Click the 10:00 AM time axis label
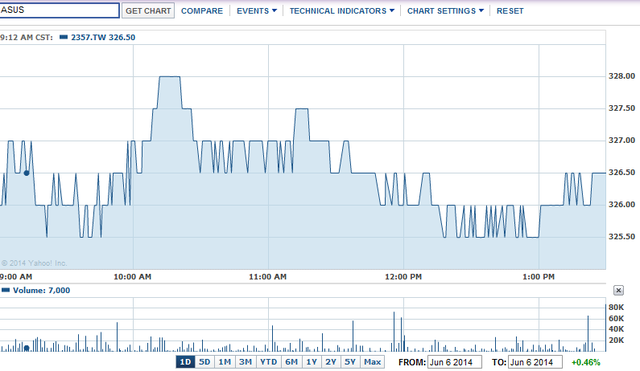Viewport: 640px width, 371px height. 132,277
